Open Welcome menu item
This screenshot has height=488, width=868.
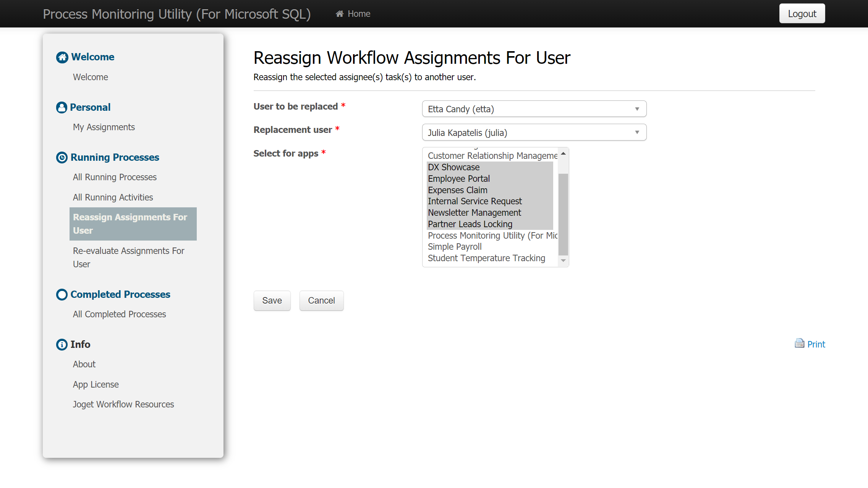91,77
